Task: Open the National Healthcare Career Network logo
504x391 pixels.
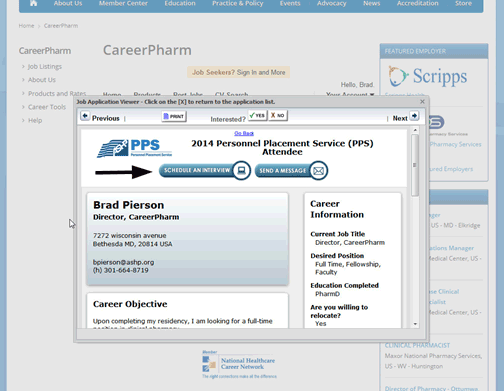Action: pos(239,364)
